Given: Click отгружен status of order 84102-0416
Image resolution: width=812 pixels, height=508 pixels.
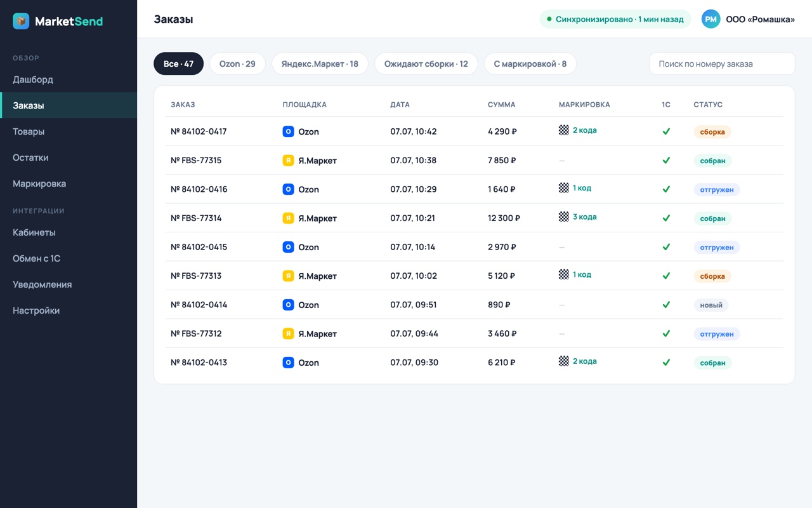Looking at the screenshot, I should click(x=717, y=190).
